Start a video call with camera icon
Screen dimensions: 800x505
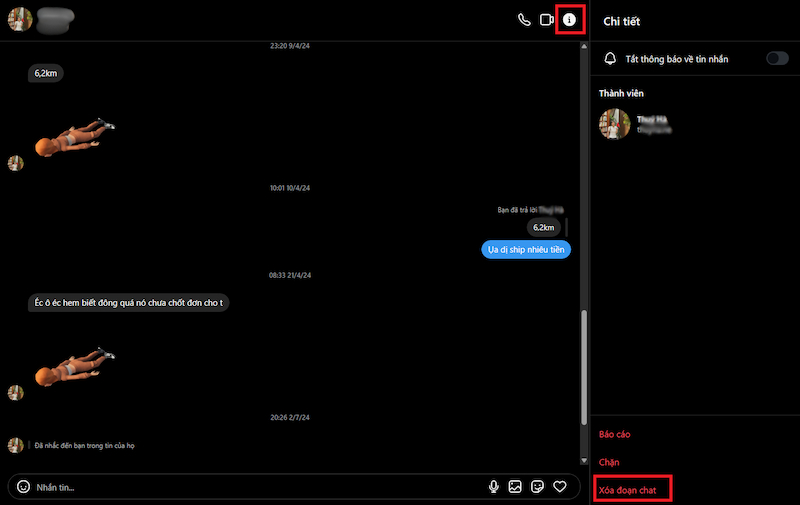coord(546,19)
